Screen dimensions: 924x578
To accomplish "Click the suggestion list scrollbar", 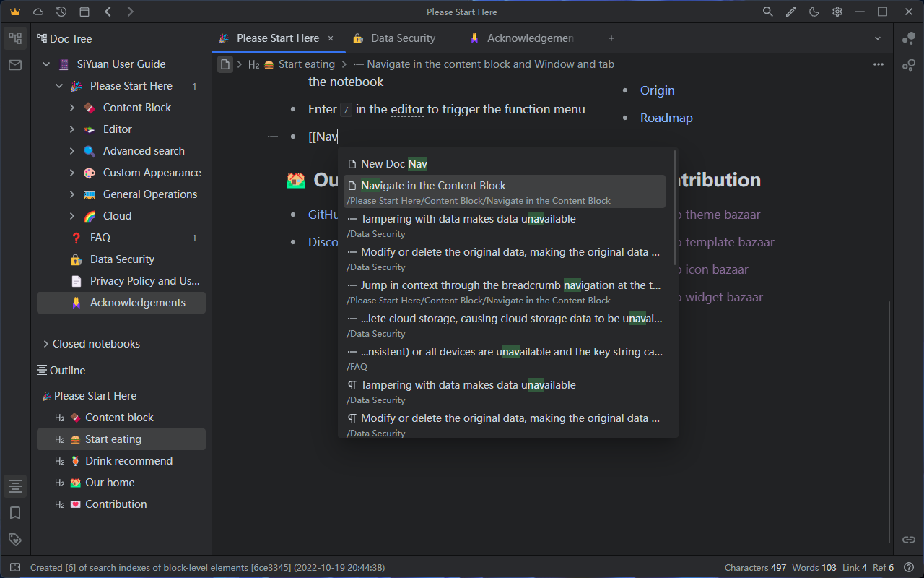I will [x=675, y=208].
